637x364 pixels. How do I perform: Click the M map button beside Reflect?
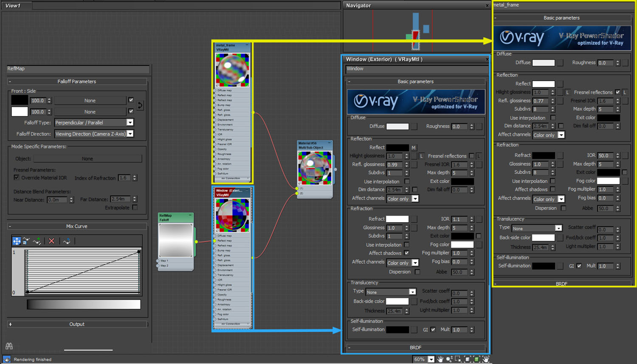point(413,147)
